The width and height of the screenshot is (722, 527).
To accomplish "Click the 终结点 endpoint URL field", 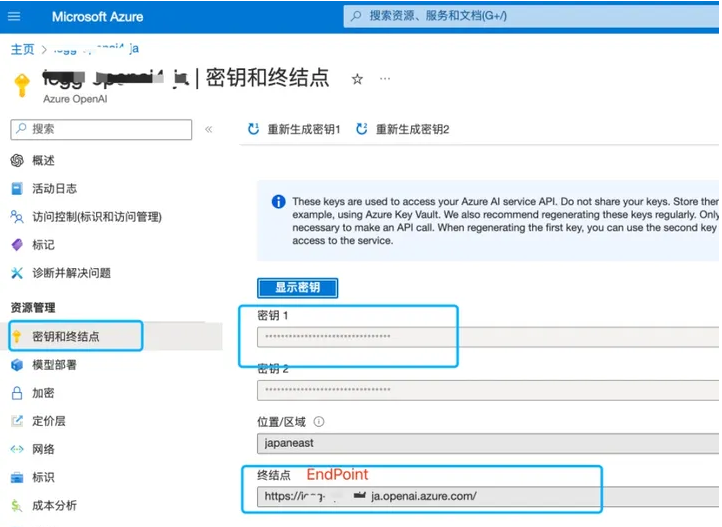I will coord(488,497).
